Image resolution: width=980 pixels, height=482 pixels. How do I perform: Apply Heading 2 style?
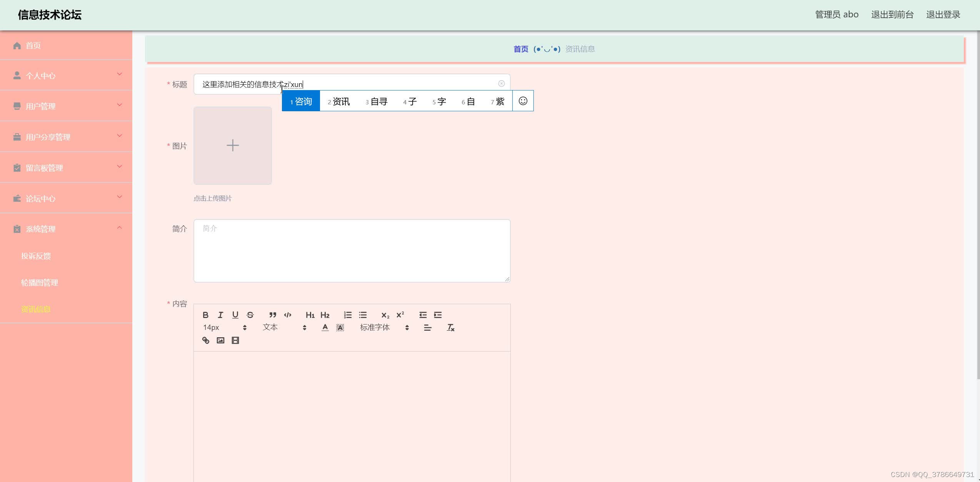(x=325, y=315)
